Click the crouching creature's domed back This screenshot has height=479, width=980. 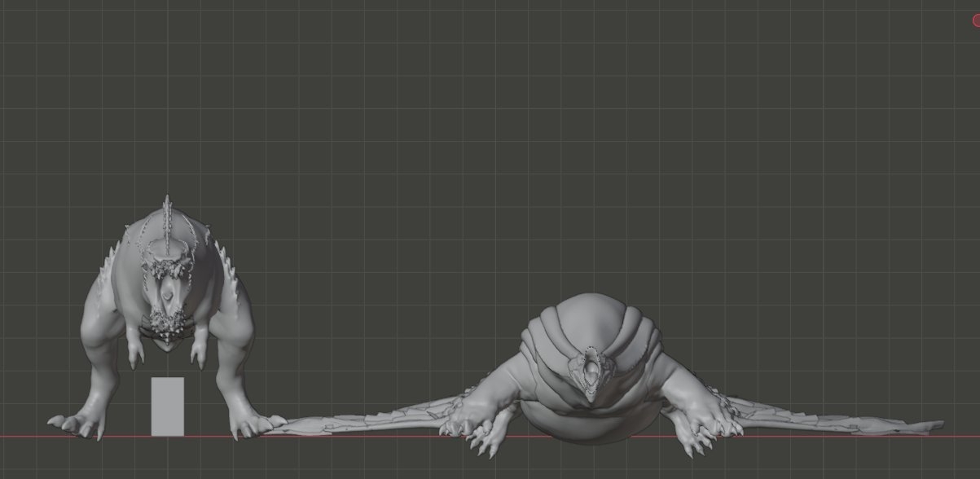click(x=588, y=314)
